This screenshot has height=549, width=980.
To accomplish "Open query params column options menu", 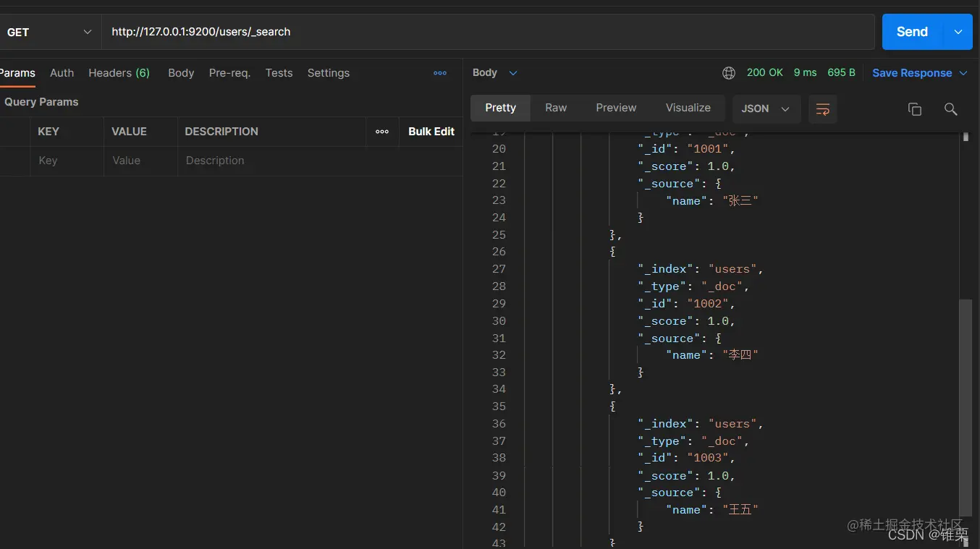I will (382, 132).
